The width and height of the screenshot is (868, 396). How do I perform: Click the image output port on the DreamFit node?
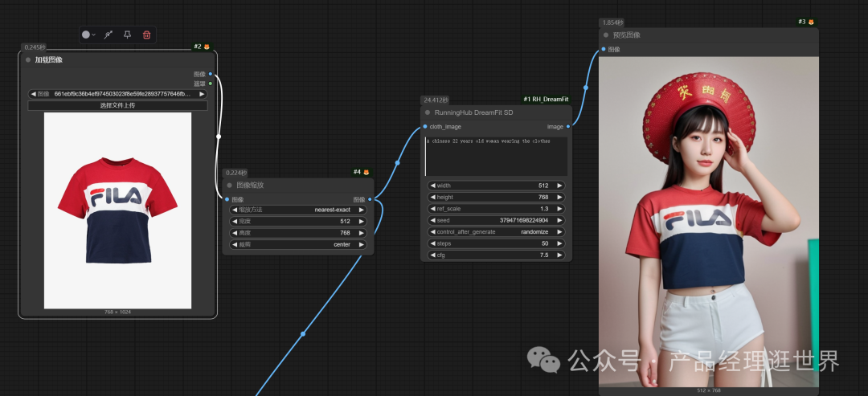568,127
